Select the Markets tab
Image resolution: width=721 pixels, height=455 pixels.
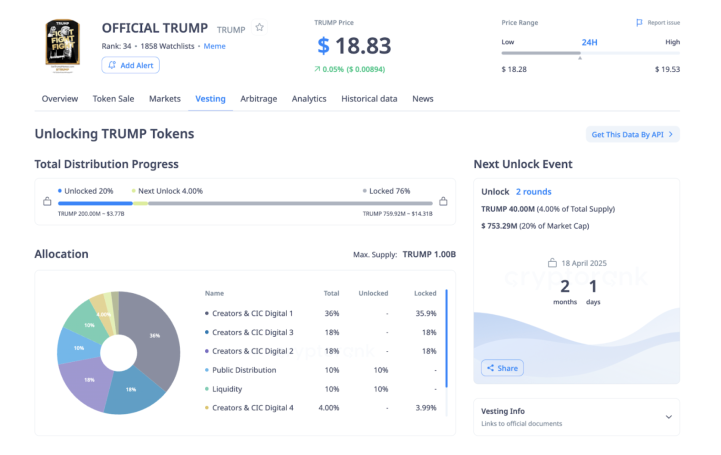pos(165,99)
